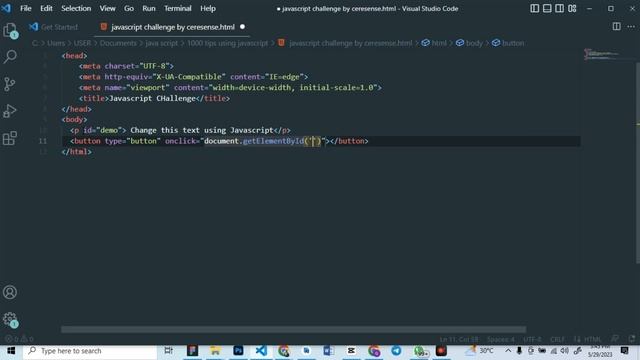Click 'X-UA-Compatible' attribute value
The width and height of the screenshot is (640, 360).
coord(189,77)
